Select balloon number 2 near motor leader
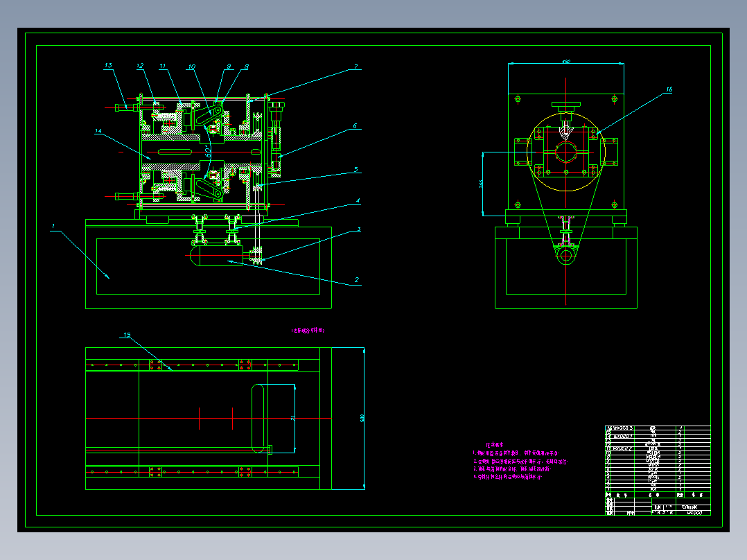 (357, 280)
